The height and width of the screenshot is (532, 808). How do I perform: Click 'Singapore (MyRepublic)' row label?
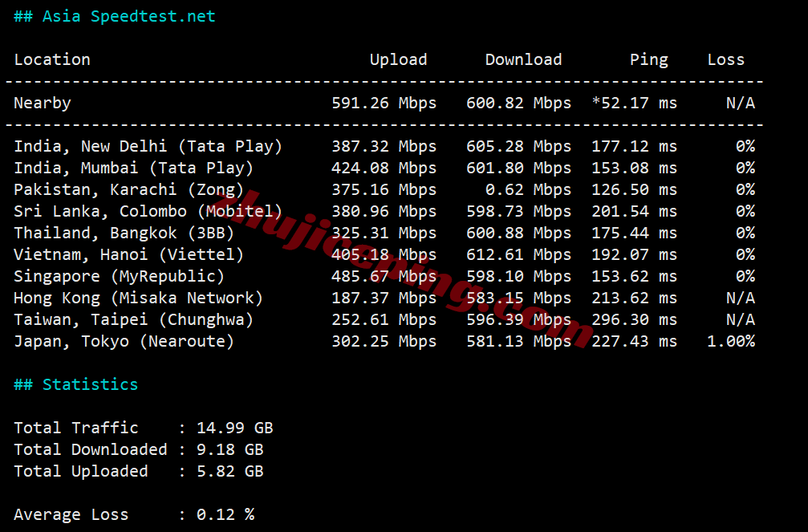(x=120, y=276)
